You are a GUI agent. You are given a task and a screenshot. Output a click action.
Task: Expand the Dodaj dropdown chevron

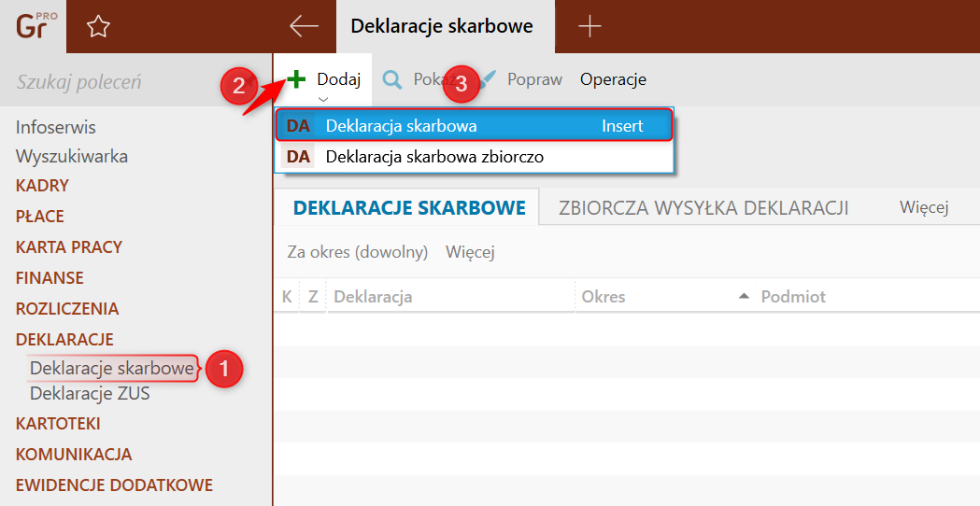(x=322, y=99)
